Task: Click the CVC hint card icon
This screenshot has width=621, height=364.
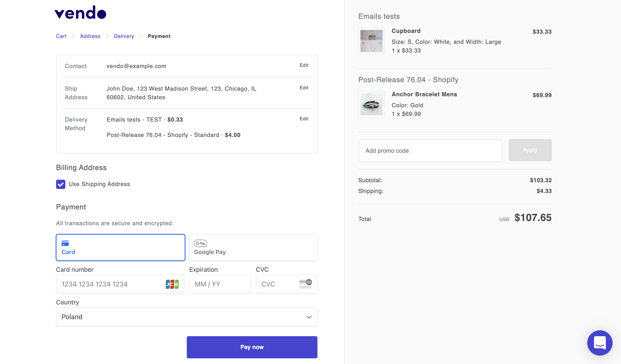Action: tap(305, 284)
